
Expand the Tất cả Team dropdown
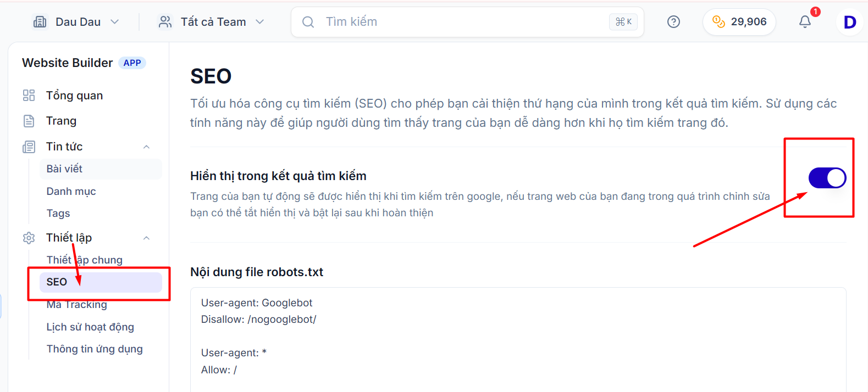[212, 22]
